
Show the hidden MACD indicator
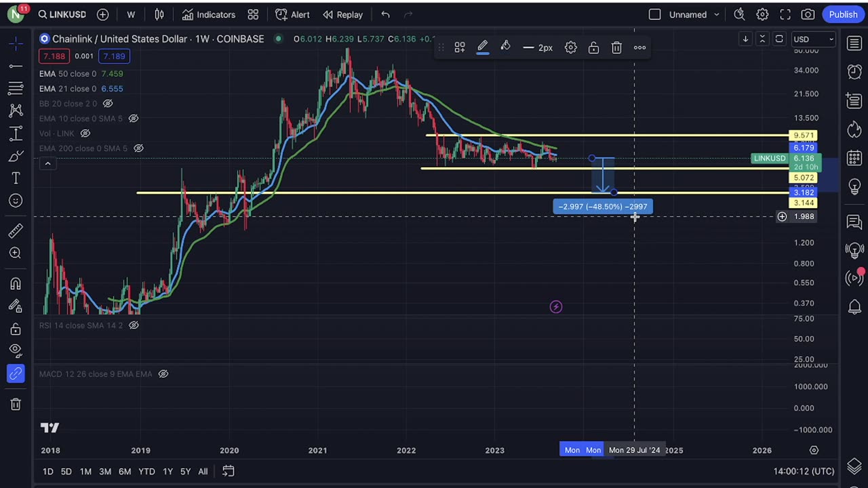[163, 374]
